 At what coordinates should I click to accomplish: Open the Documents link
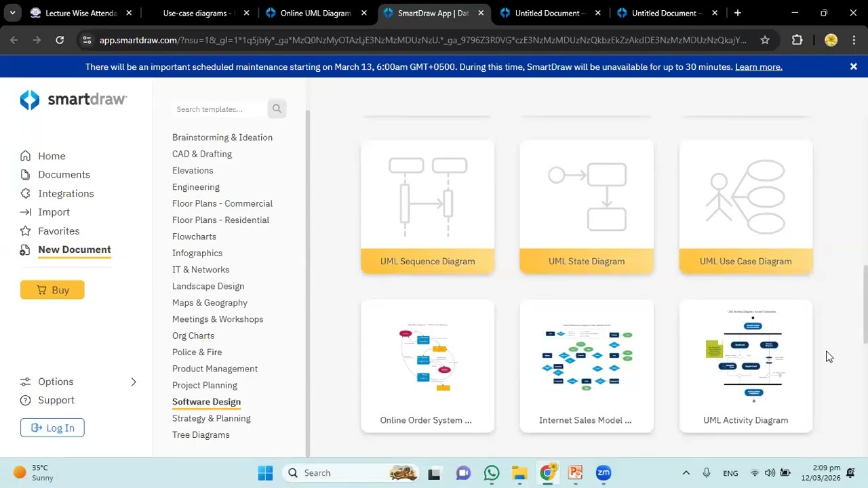tap(64, 174)
